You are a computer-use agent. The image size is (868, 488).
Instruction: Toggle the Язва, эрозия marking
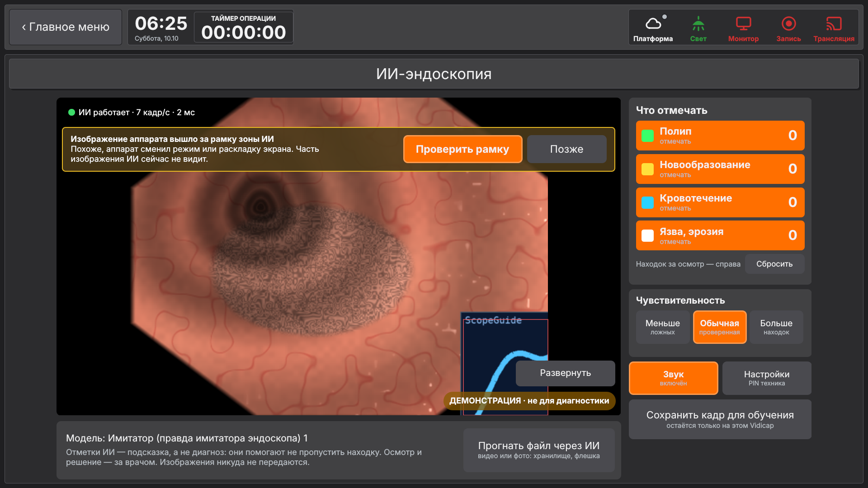click(720, 235)
